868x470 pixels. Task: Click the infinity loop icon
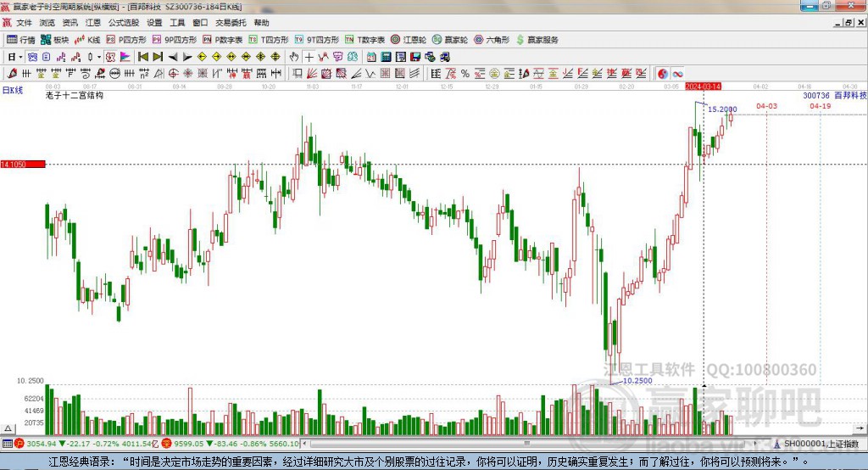pos(677,73)
